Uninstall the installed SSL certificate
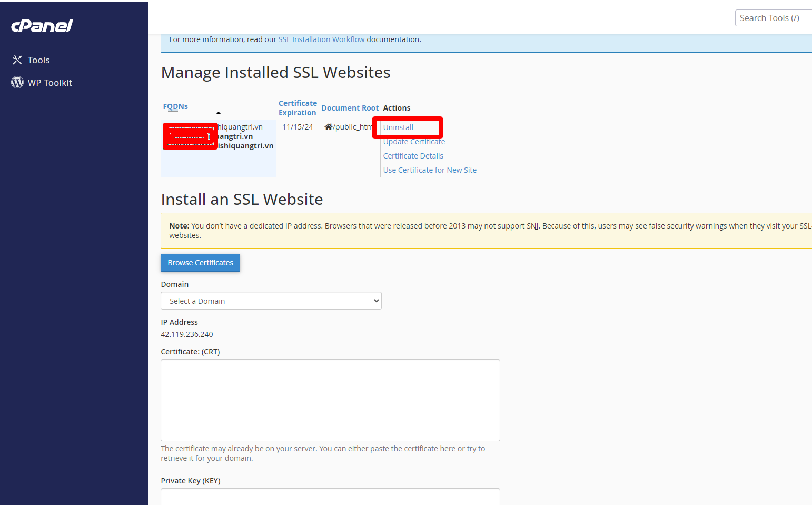The height and width of the screenshot is (505, 812). pos(398,127)
